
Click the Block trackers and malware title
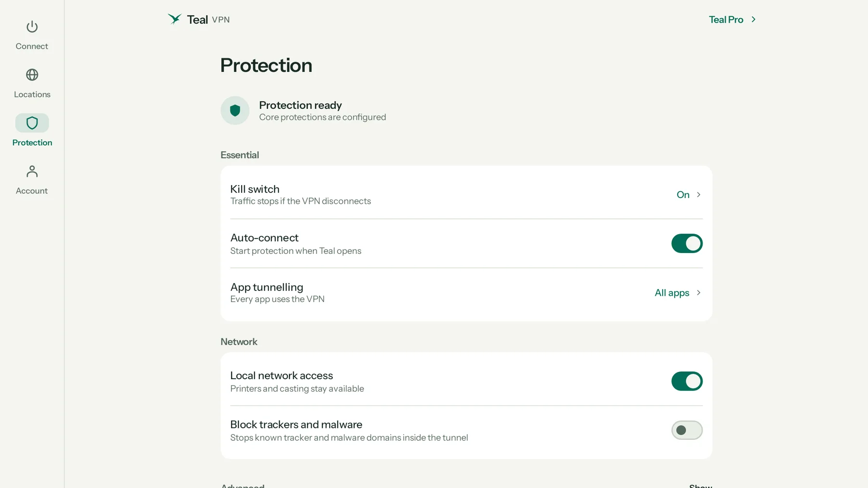coord(296,424)
